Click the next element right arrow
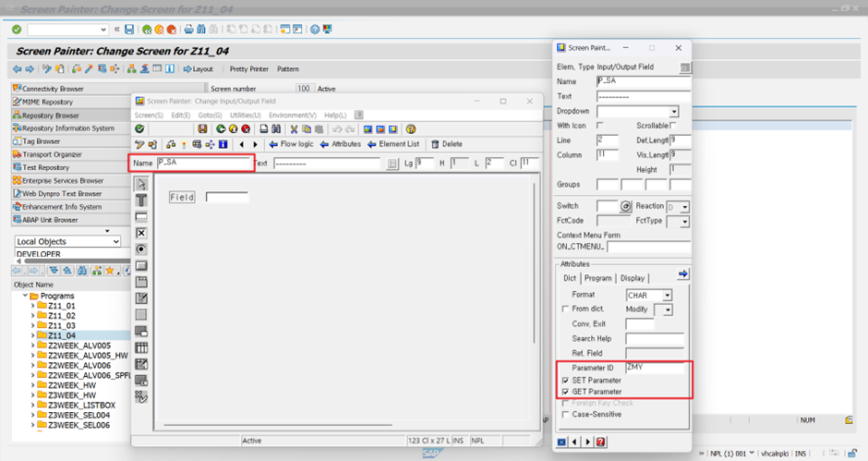Viewport: 868px width, 461px height. coord(255,144)
